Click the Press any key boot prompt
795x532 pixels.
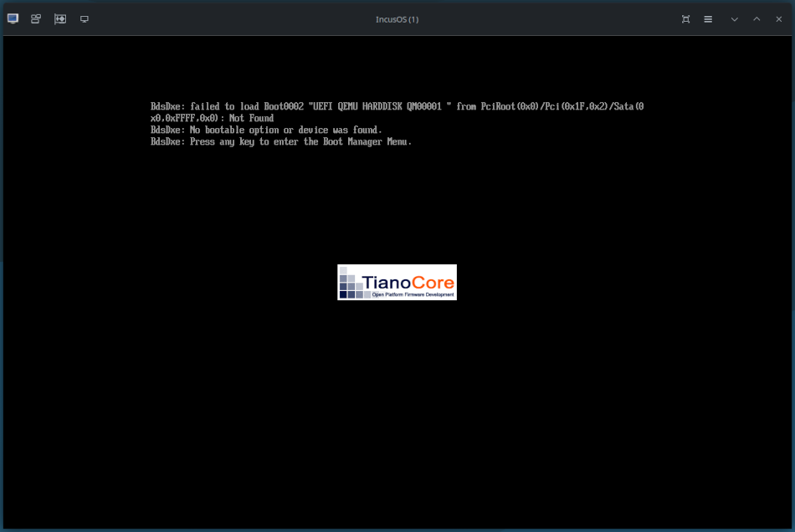click(280, 141)
